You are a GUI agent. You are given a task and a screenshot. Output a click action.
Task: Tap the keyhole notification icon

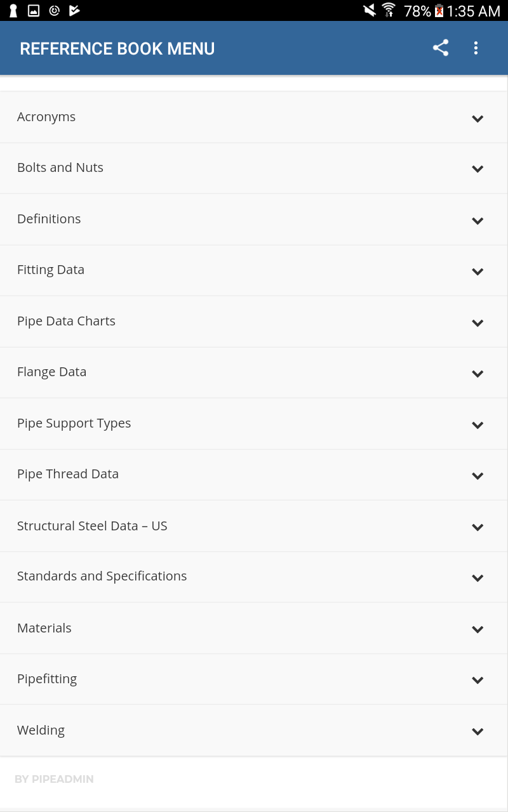point(13,10)
